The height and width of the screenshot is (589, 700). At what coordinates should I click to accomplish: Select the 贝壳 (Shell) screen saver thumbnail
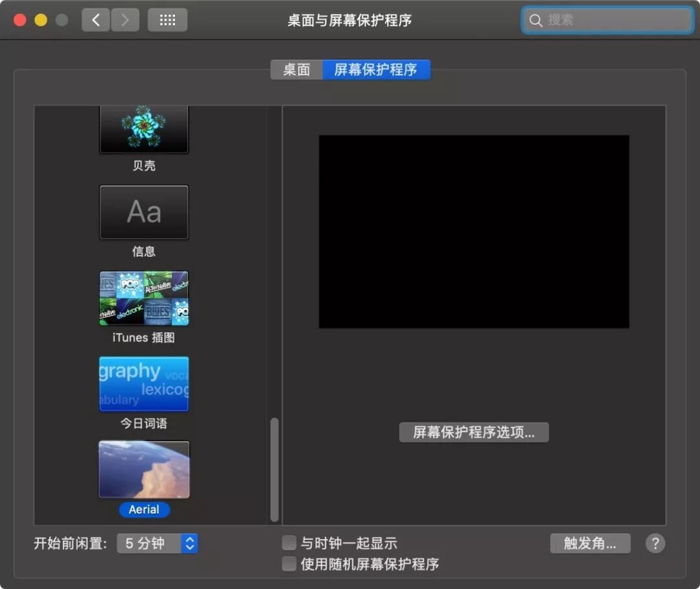point(143,128)
